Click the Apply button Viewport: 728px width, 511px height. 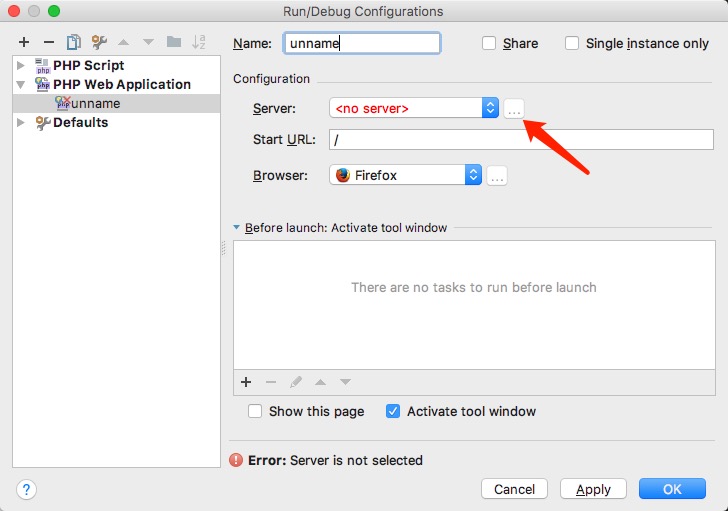pyautogui.click(x=593, y=489)
